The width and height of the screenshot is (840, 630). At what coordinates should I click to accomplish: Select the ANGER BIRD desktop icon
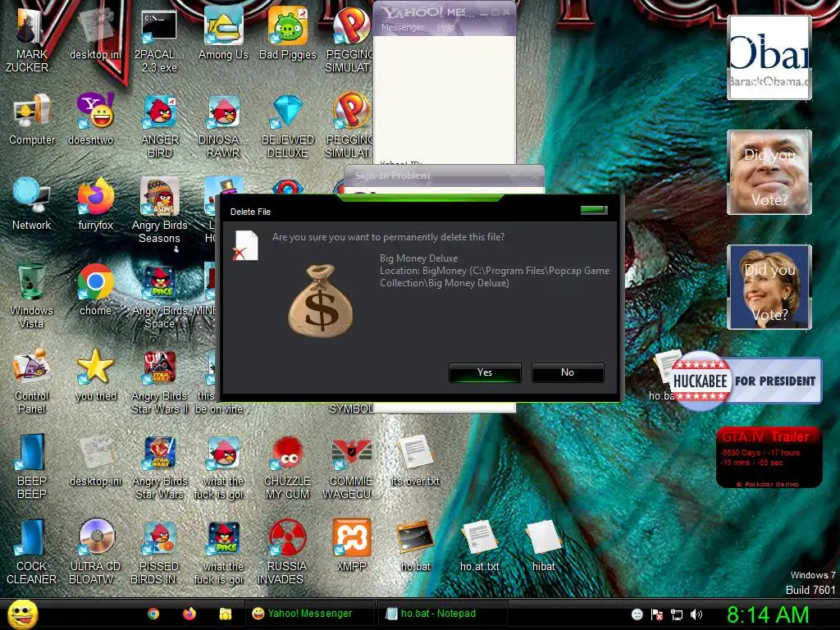tap(160, 126)
